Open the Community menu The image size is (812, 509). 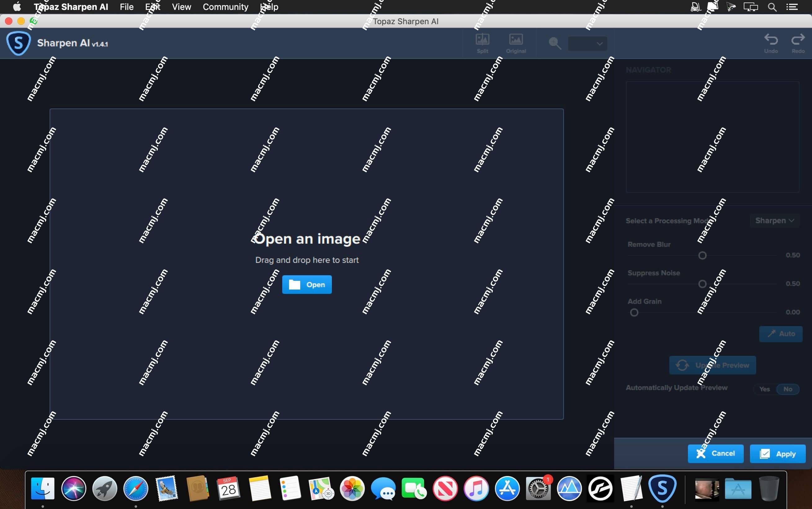226,7
